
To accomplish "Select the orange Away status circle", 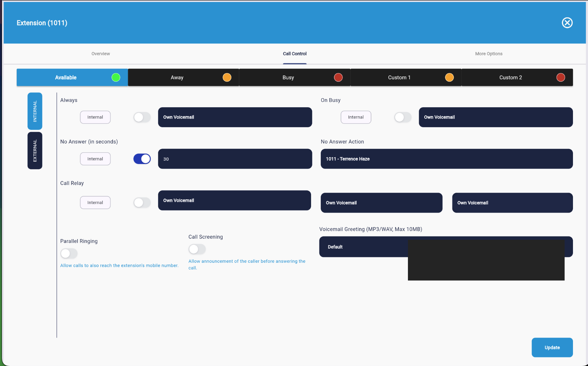I will (x=227, y=77).
